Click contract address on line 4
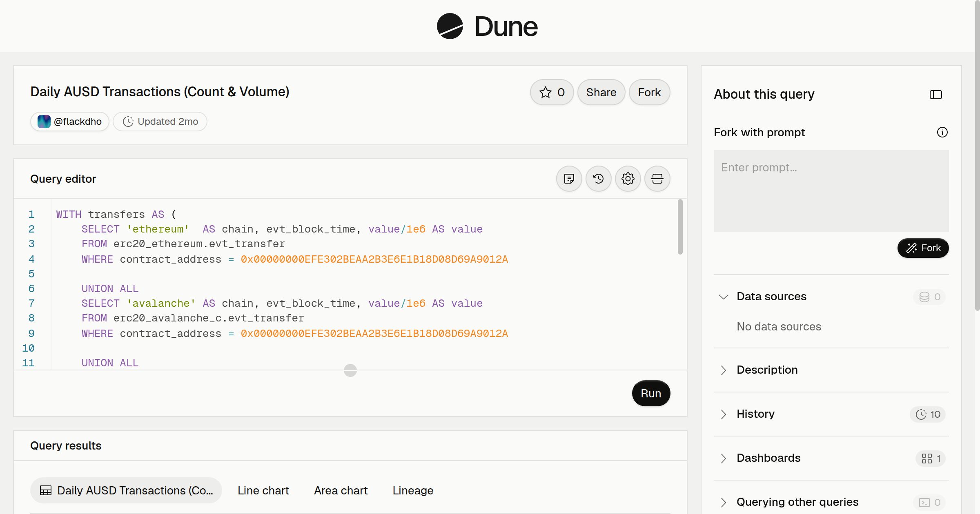 (374, 259)
